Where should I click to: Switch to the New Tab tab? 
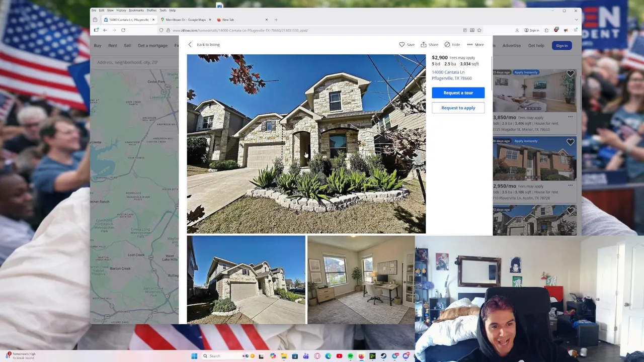pos(241,20)
